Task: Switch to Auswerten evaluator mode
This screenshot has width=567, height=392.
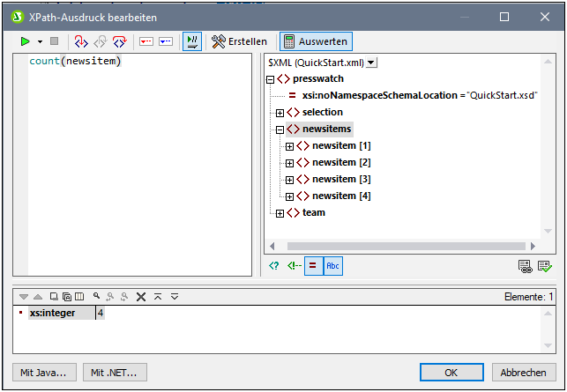Action: click(316, 41)
